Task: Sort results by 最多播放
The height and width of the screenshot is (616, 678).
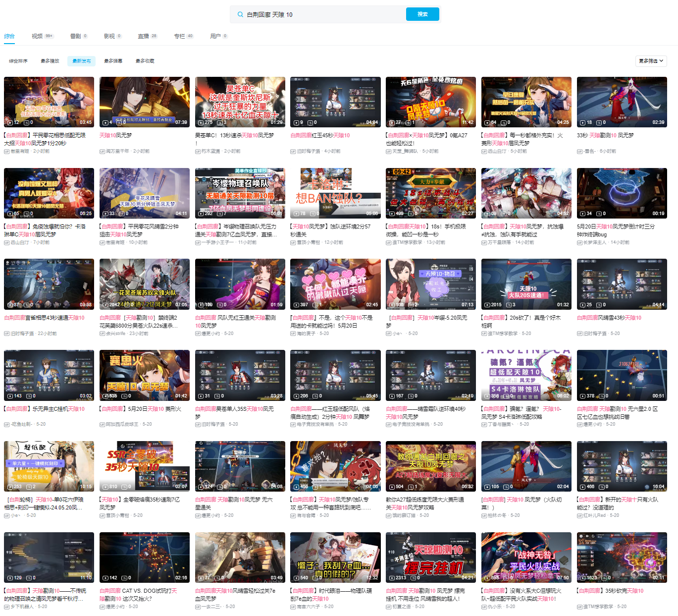Action: [x=50, y=61]
